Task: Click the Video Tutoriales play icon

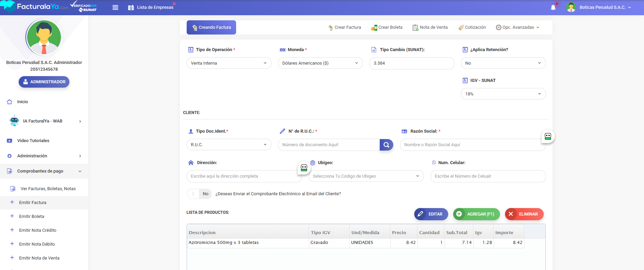Action: pyautogui.click(x=9, y=141)
